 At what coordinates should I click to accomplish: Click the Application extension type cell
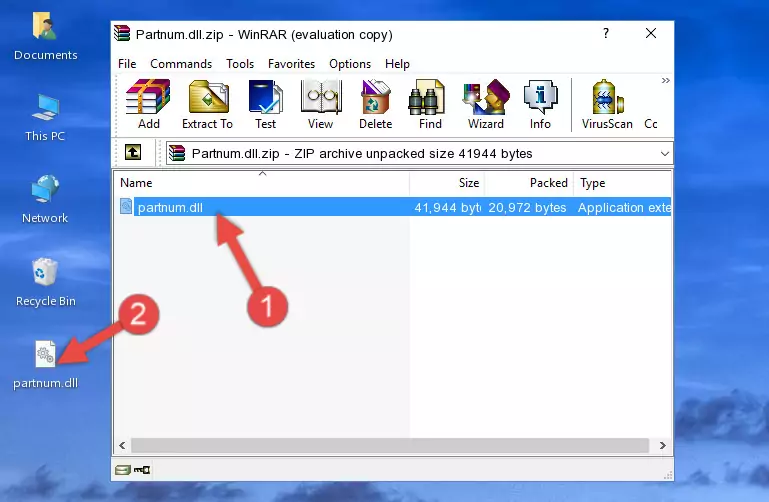click(x=624, y=207)
